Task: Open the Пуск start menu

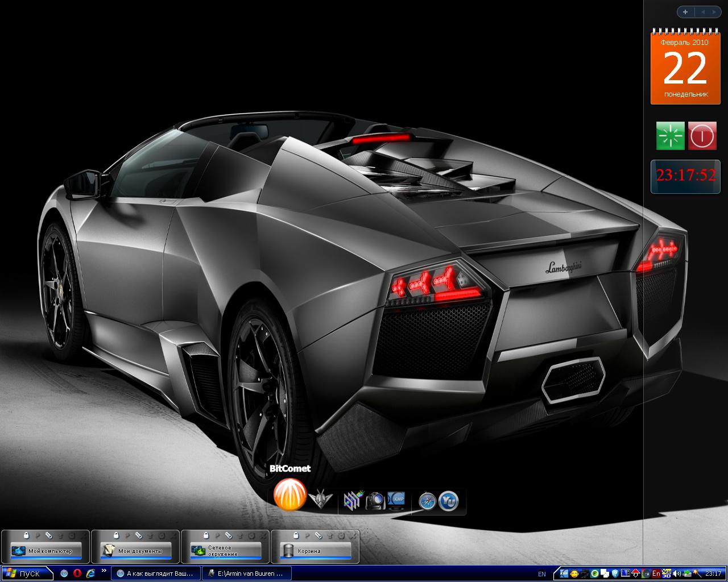Action: (x=23, y=573)
